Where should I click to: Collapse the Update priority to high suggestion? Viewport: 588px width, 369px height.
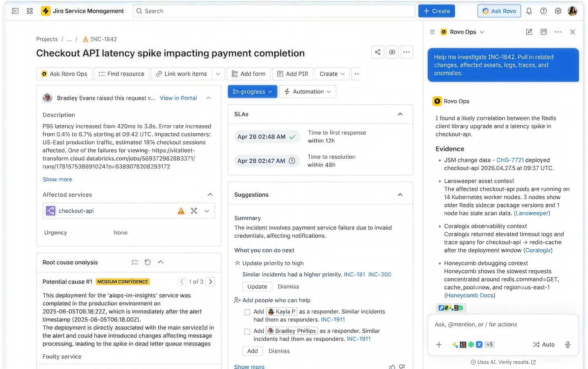(238, 263)
